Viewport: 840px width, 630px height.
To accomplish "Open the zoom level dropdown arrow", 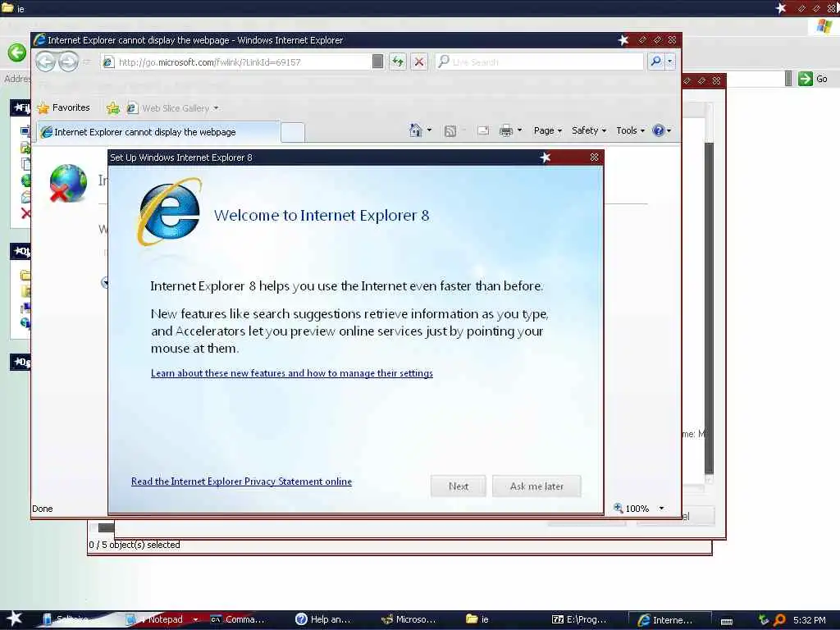I will [x=662, y=509].
